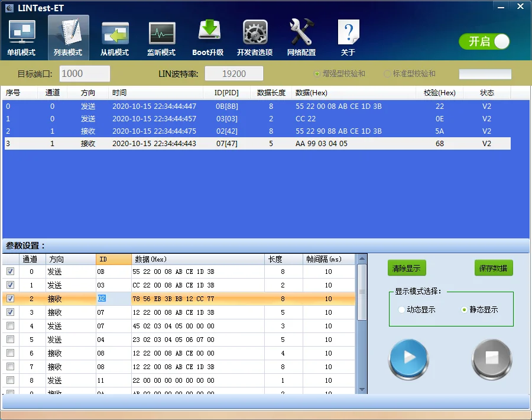Select log row with ID 02[42]
The image size is (532, 420).
tap(257, 131)
